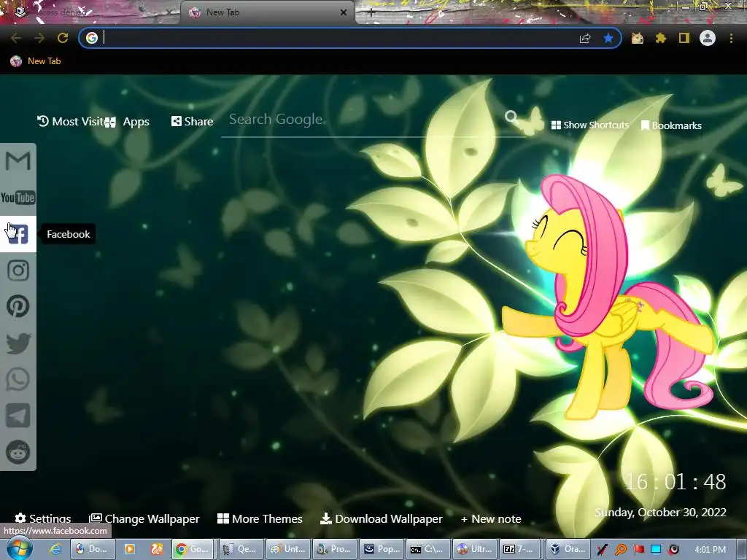Click the dog extension icon in the toolbar
The width and height of the screenshot is (747, 560).
click(638, 38)
